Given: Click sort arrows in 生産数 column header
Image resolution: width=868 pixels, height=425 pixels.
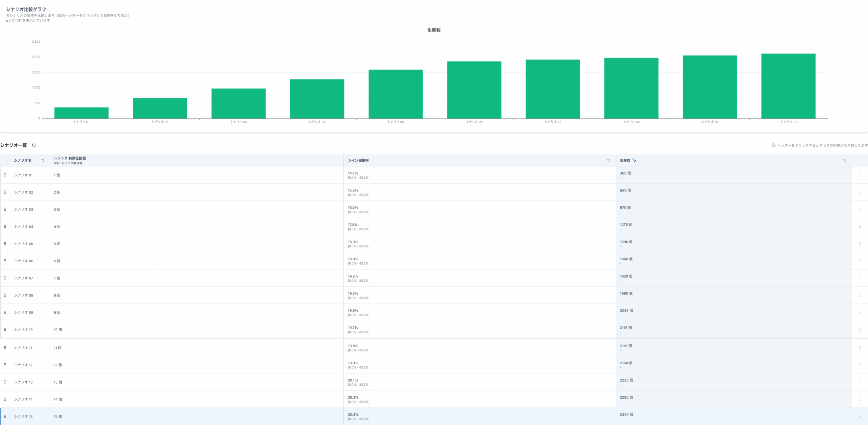Looking at the screenshot, I should pyautogui.click(x=845, y=160).
